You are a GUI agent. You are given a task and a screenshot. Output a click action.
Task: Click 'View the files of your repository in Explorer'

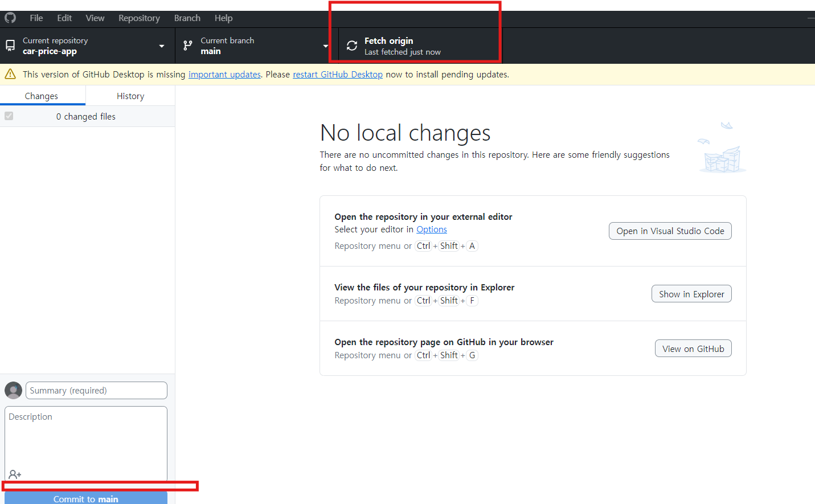pos(424,287)
